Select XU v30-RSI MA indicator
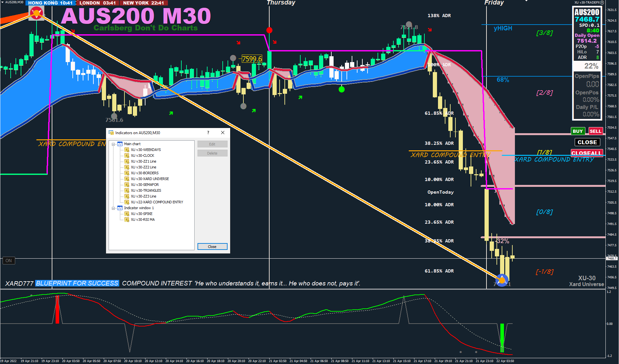Image resolution: width=619 pixels, height=364 pixels. pyautogui.click(x=143, y=219)
